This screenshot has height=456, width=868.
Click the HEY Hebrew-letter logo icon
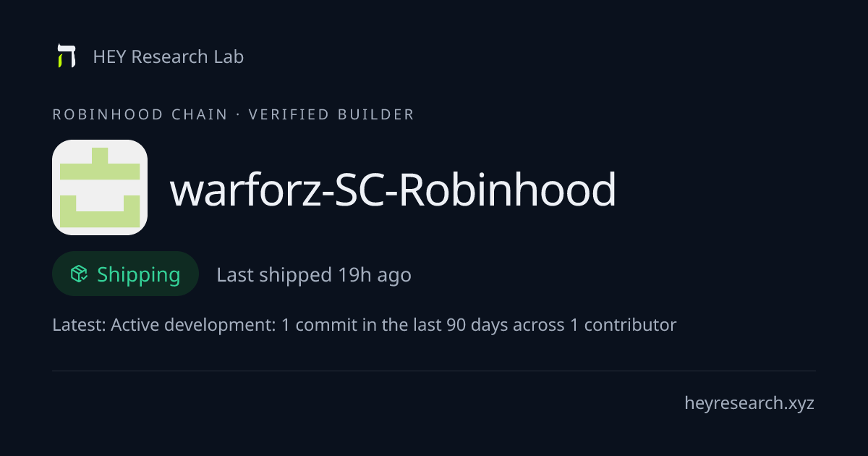coord(67,56)
